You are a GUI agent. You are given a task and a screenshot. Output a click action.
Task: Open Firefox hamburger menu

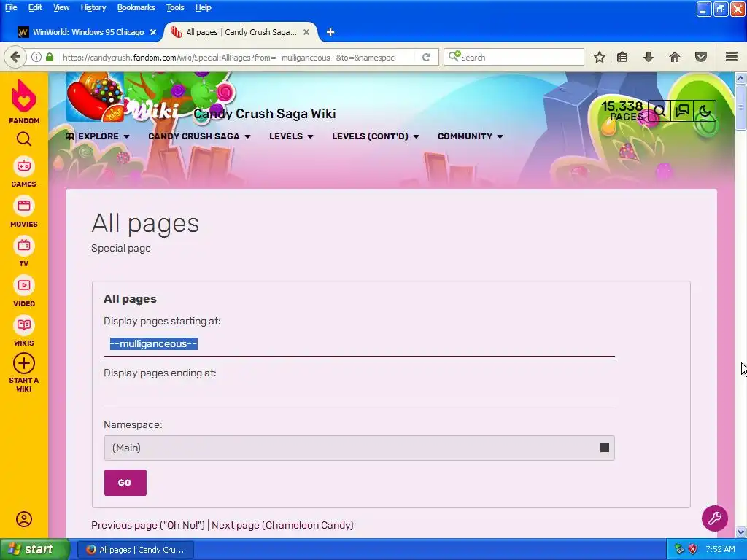[x=732, y=57]
